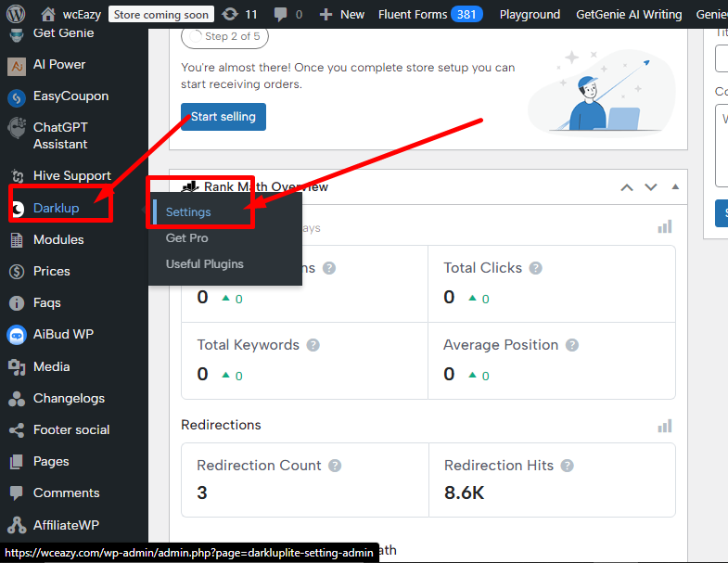This screenshot has width=728, height=563.
Task: Open AffiliateWP in the sidebar
Action: 66,525
